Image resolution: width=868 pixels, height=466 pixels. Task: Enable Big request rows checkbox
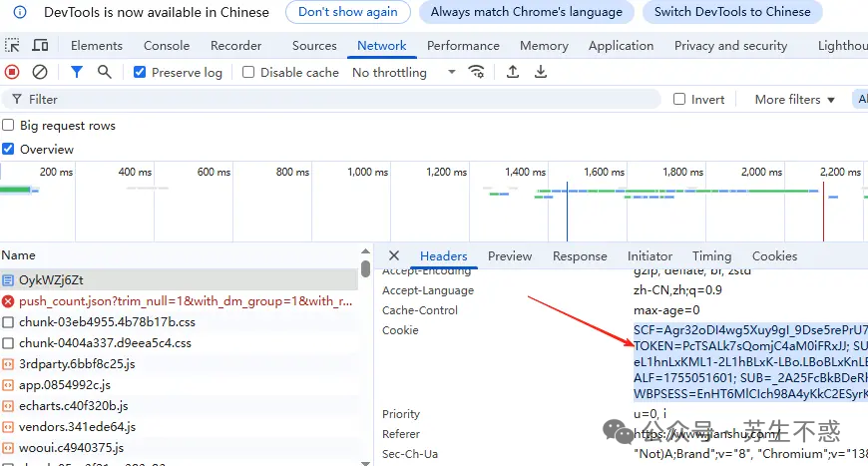(8, 125)
